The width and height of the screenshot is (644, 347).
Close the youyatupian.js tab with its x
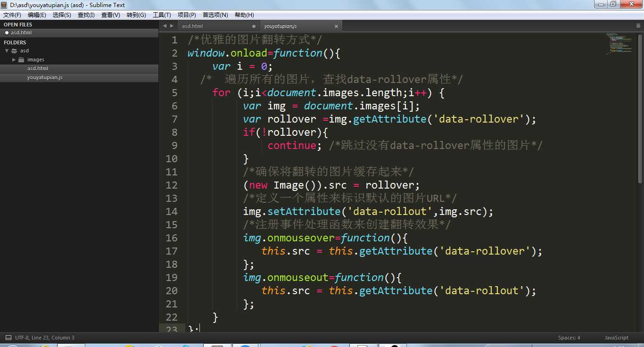[337, 26]
